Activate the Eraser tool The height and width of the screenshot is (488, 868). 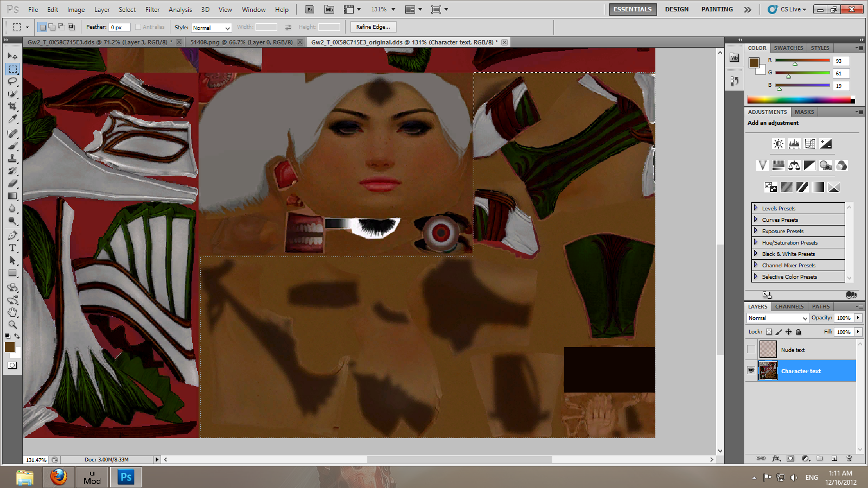(12, 183)
